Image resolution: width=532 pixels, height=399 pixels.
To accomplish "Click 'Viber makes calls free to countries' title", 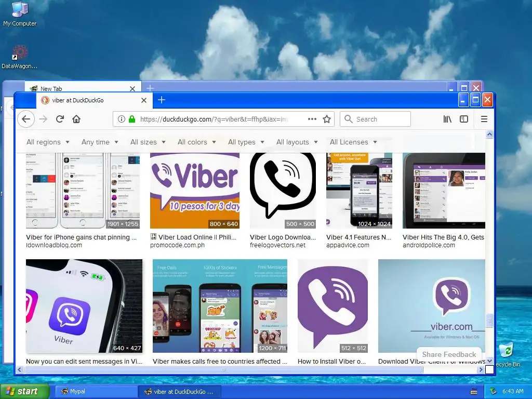I will tap(220, 362).
